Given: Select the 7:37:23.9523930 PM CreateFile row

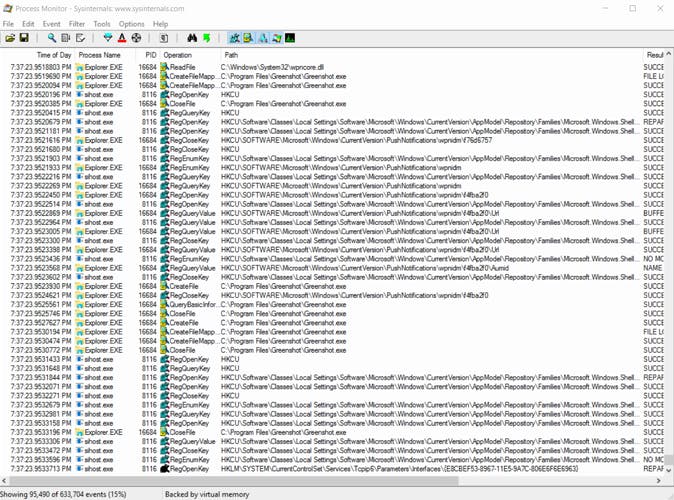Looking at the screenshot, I should pyautogui.click(x=332, y=286).
